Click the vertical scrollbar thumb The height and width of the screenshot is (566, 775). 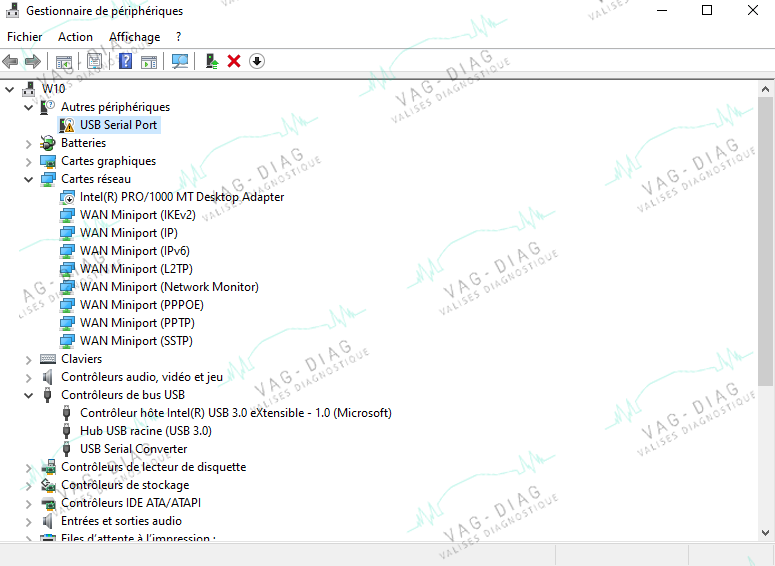coord(766,241)
